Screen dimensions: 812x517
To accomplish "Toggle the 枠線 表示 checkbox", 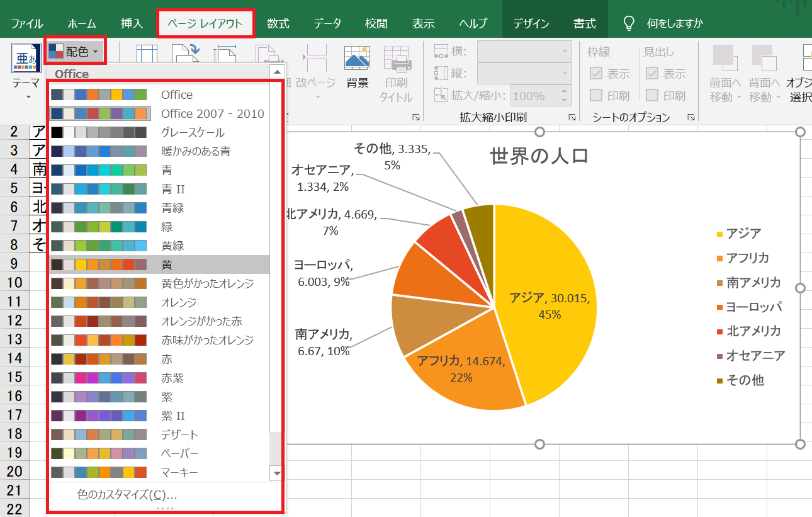I will pyautogui.click(x=595, y=74).
